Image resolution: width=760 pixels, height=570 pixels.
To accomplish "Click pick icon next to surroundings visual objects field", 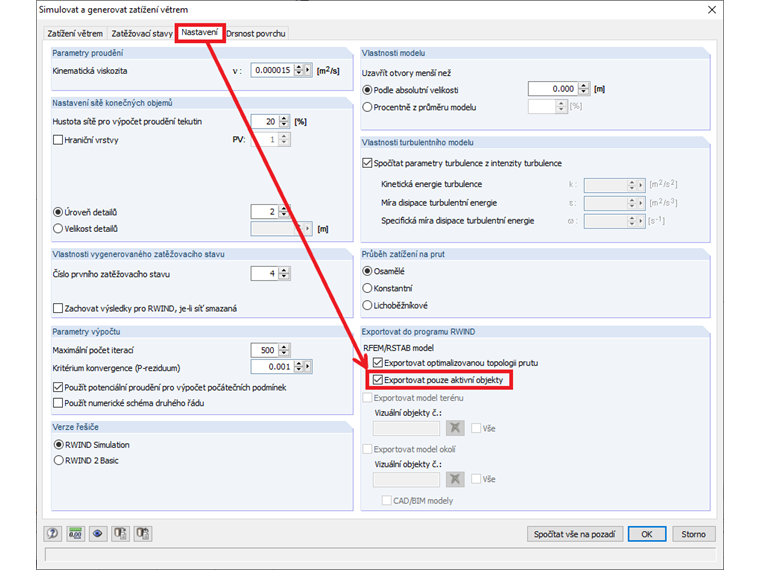I will click(455, 479).
